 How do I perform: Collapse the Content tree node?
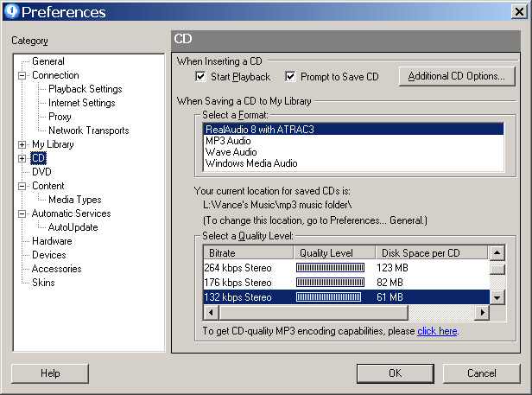(22, 186)
